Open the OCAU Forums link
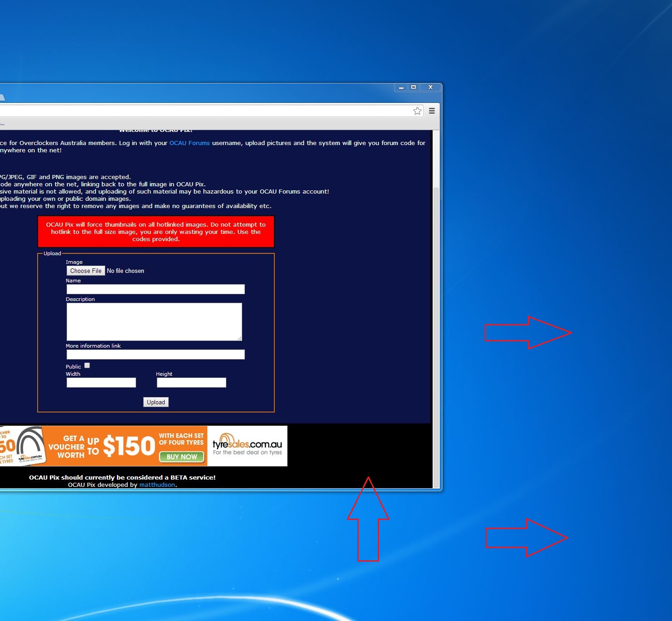 tap(190, 143)
